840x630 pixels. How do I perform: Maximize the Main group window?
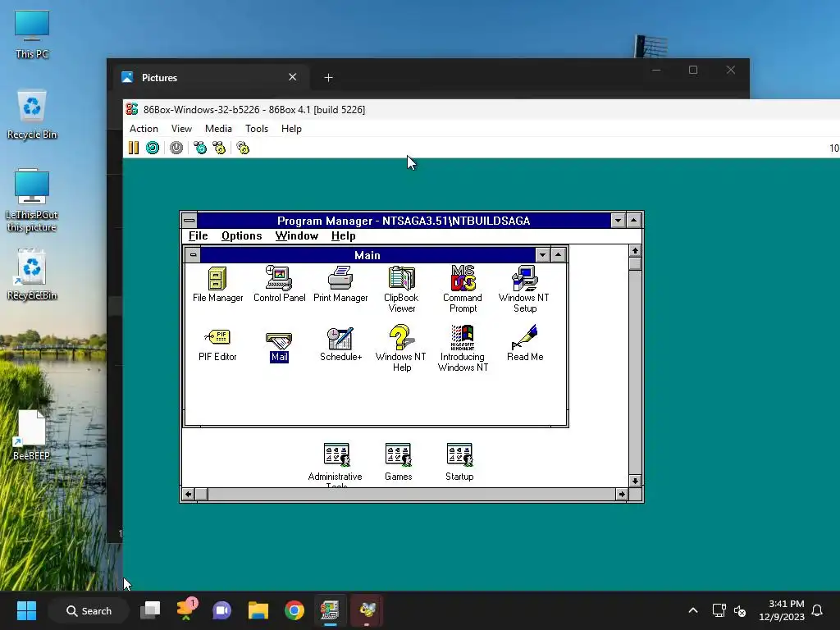coord(558,255)
